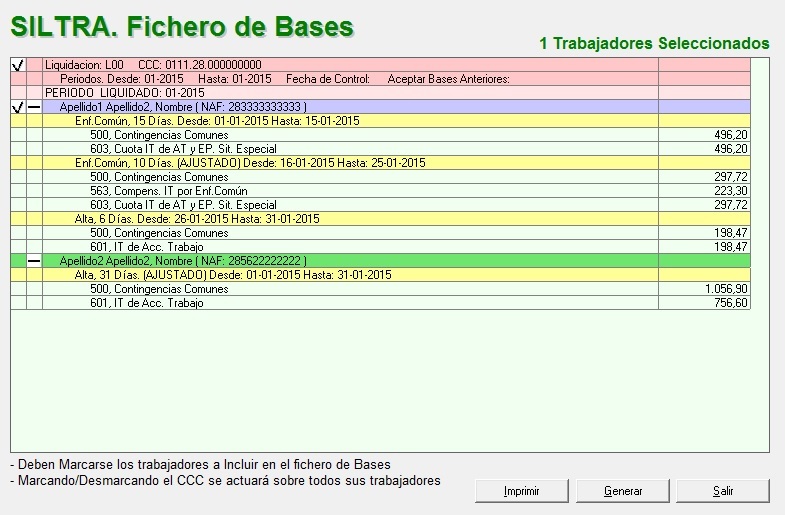Click the value 756,60
Viewport: 785px width, 515px height.
(730, 303)
